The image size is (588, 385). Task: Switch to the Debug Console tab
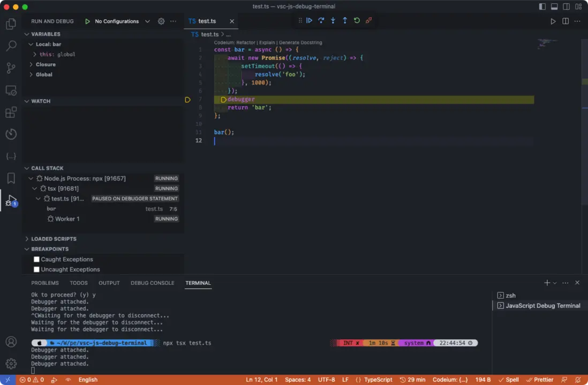[x=152, y=283]
